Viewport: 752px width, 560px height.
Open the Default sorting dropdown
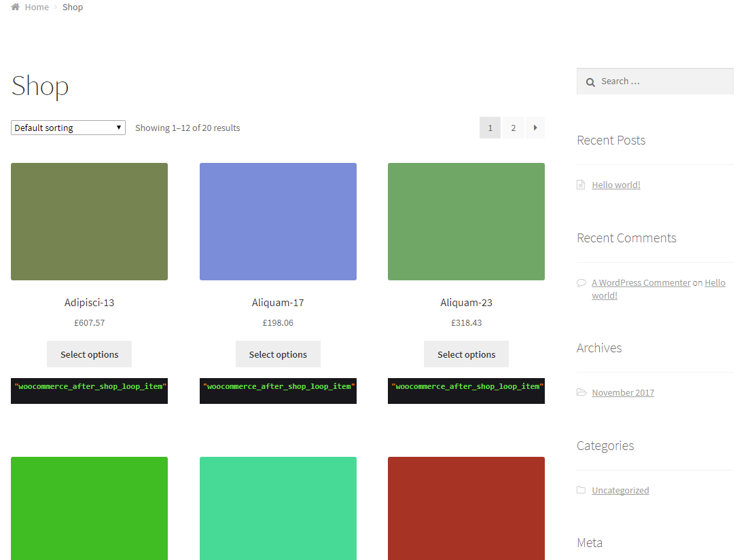(x=68, y=128)
